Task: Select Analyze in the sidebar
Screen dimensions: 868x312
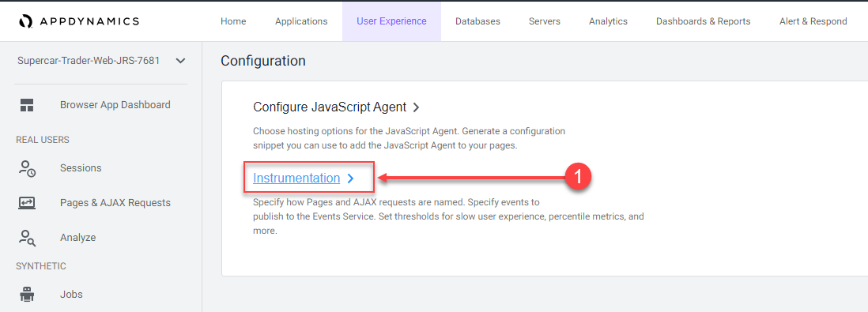Action: pyautogui.click(x=77, y=238)
